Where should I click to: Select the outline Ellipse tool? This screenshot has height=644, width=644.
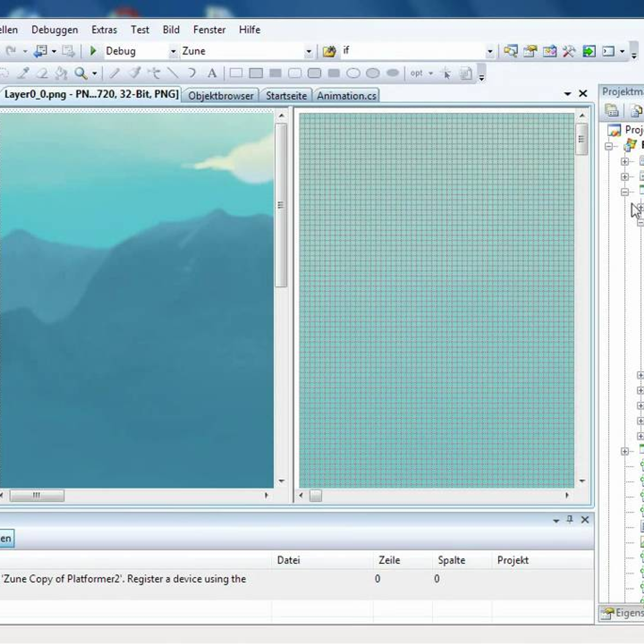click(x=353, y=73)
